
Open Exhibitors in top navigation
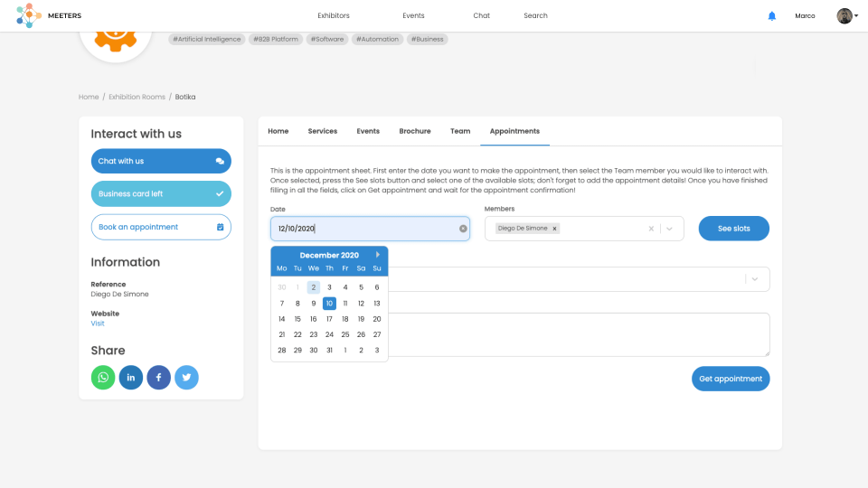pyautogui.click(x=334, y=15)
